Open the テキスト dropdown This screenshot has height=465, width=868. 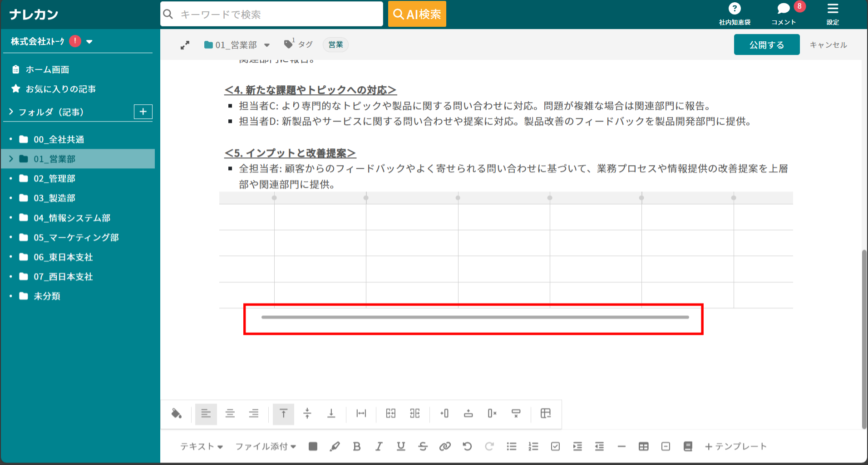(201, 446)
